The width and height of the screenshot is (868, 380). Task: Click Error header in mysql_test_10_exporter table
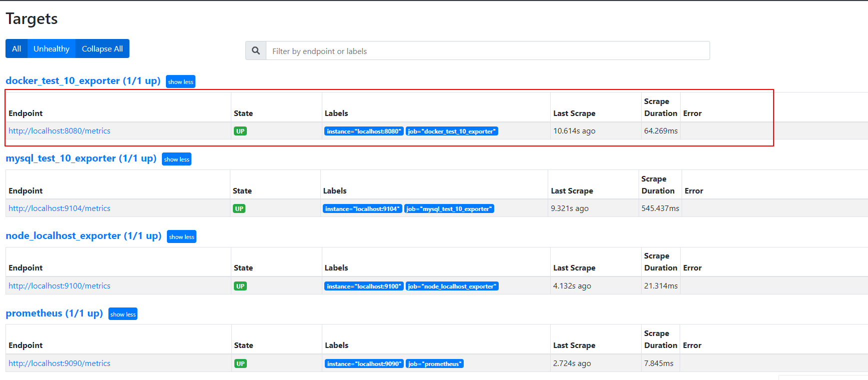coord(694,190)
